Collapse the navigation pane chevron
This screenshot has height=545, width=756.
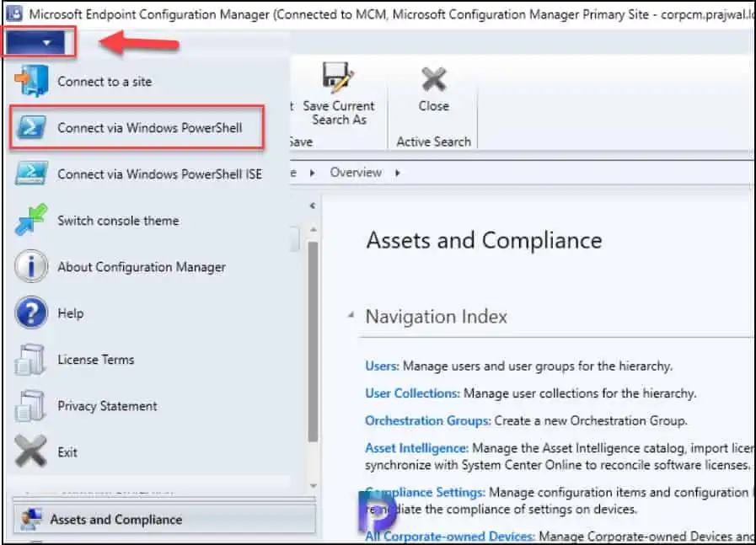coord(313,206)
